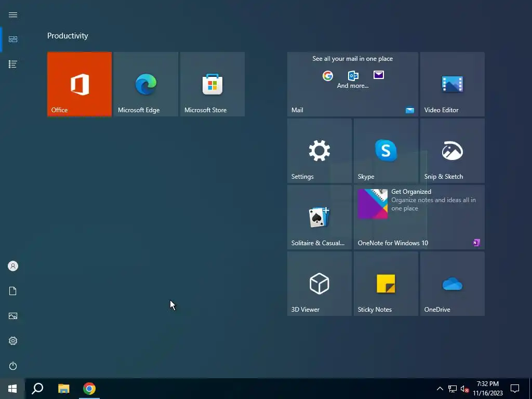Launch the Skype tile
The width and height of the screenshot is (532, 399).
386,151
